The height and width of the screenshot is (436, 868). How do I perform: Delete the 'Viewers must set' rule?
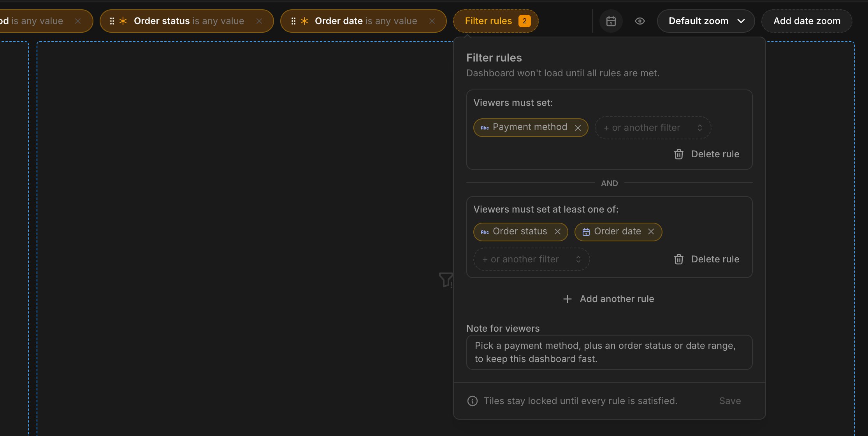706,154
